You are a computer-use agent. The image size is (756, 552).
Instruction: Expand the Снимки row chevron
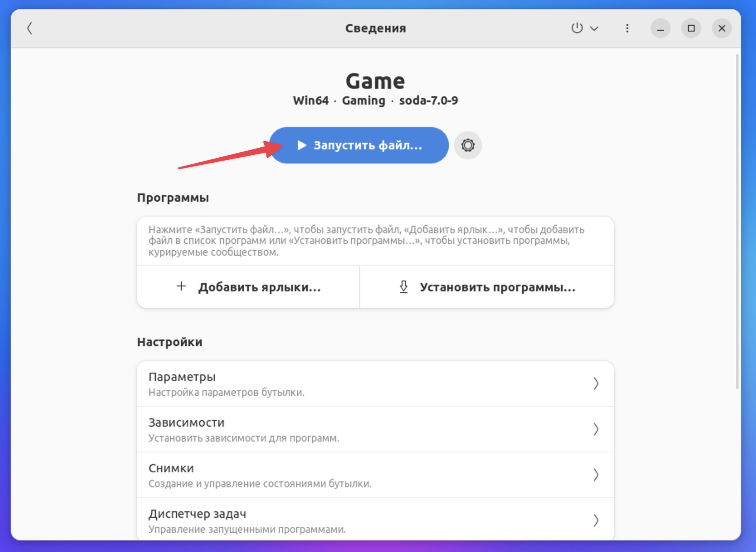pos(596,475)
